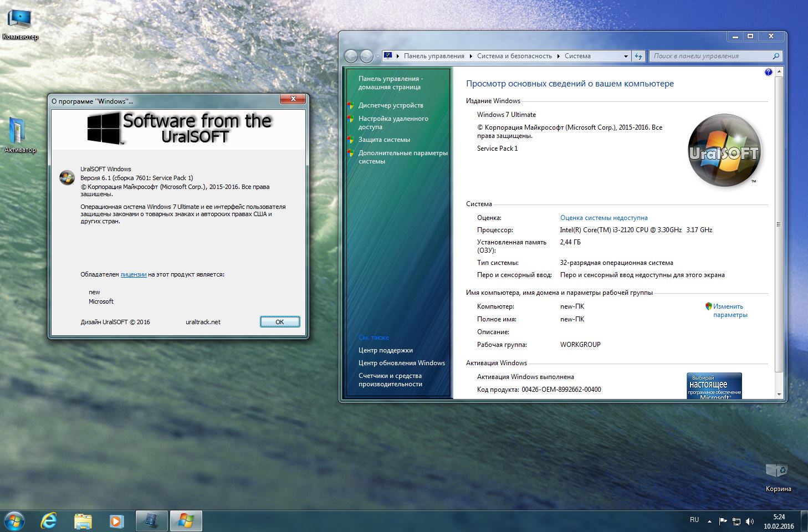Open recent pages dropdown next to navigation arrows

point(377,57)
